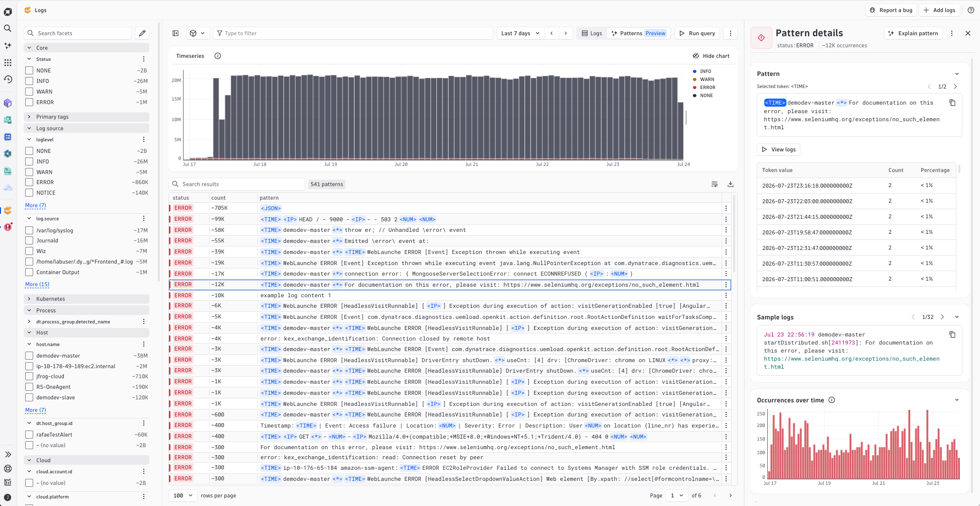The width and height of the screenshot is (980, 506).
Task: Open query toolbar more options menu
Action: click(x=731, y=33)
